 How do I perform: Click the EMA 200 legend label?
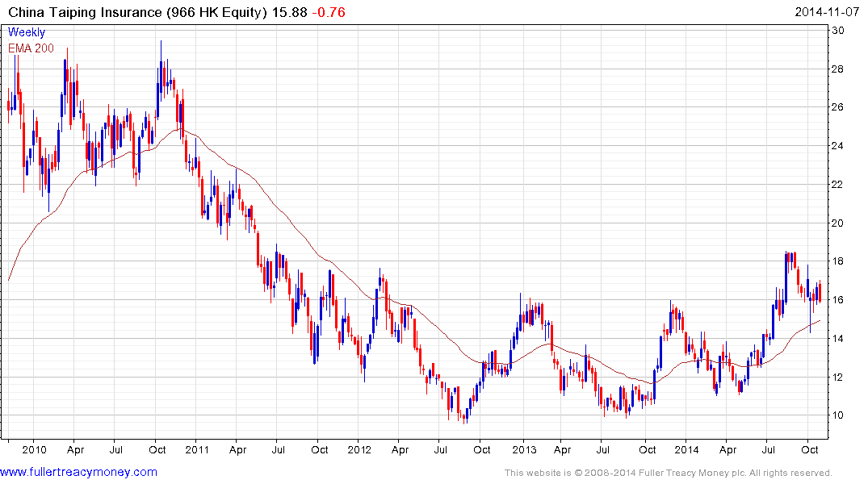[31, 48]
